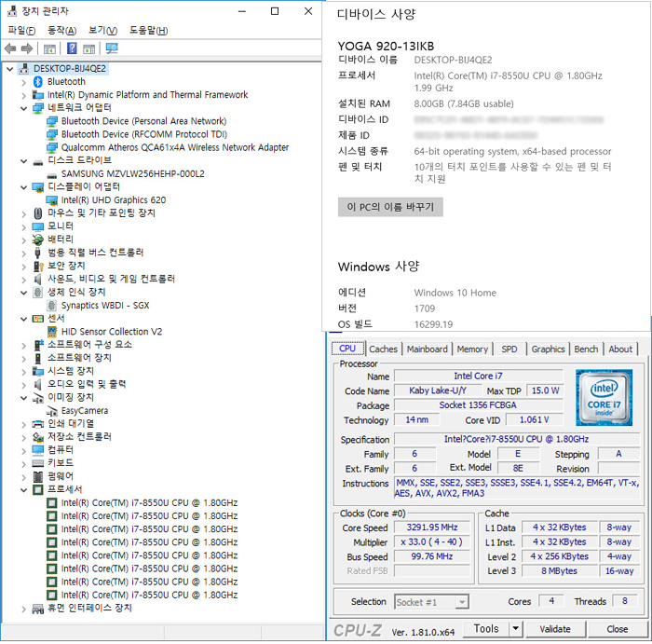Collapse the 디스플레이 어댑터 node
The width and height of the screenshot is (652, 644).
[23, 187]
